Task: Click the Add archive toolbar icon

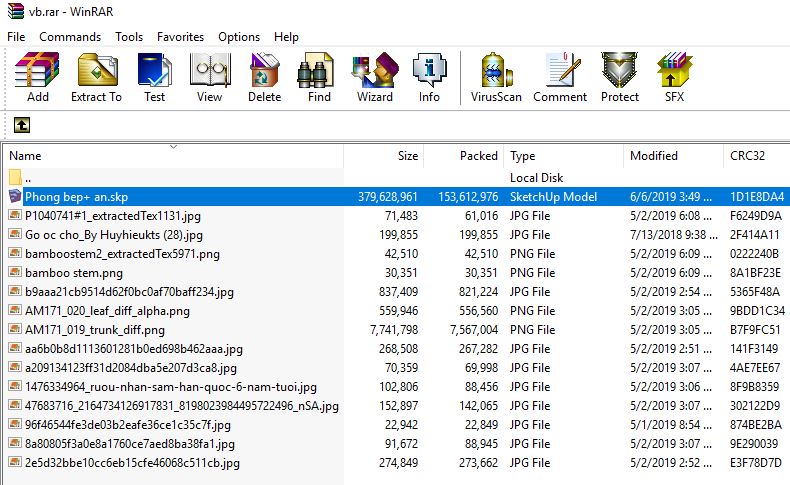Action: 37,71
